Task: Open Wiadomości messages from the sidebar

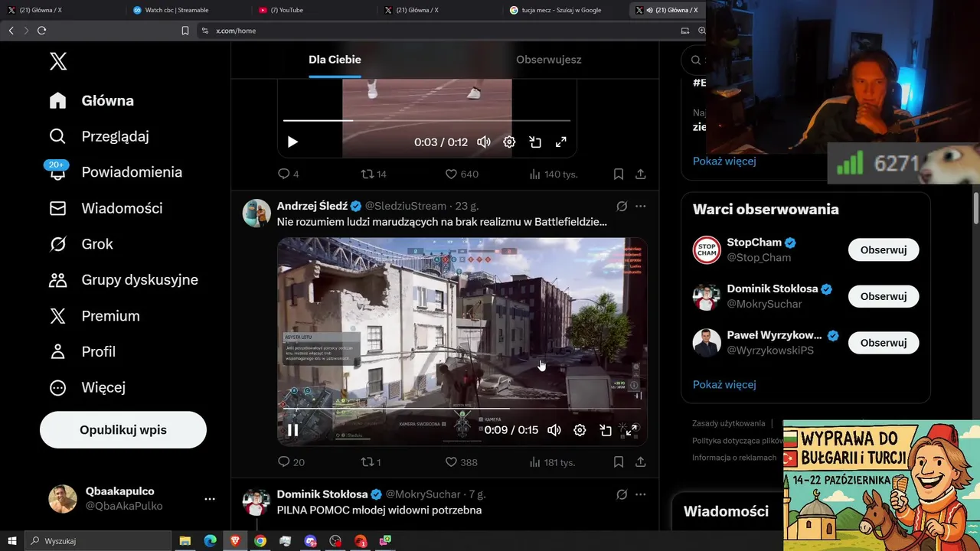Action: coord(105,208)
